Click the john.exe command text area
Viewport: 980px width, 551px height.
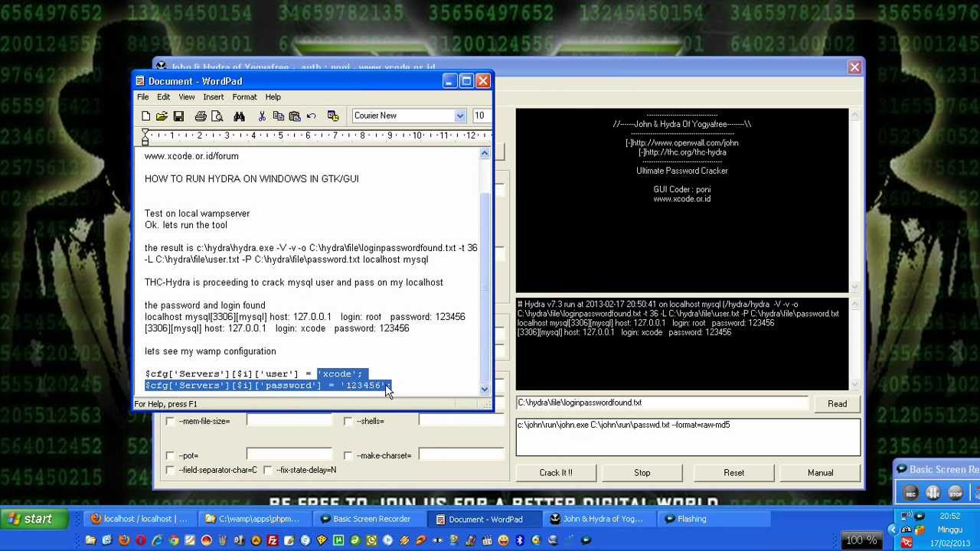(x=688, y=437)
